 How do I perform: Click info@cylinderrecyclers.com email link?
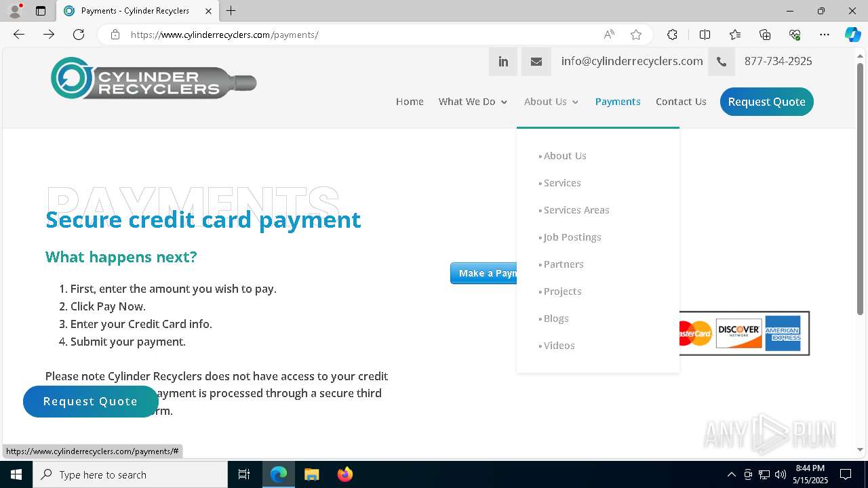632,61
